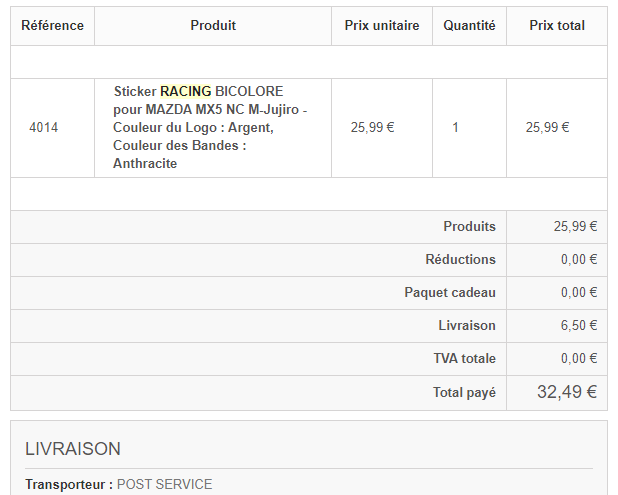Image resolution: width=618 pixels, height=495 pixels.
Task: Click the Produit column header
Action: (x=213, y=26)
